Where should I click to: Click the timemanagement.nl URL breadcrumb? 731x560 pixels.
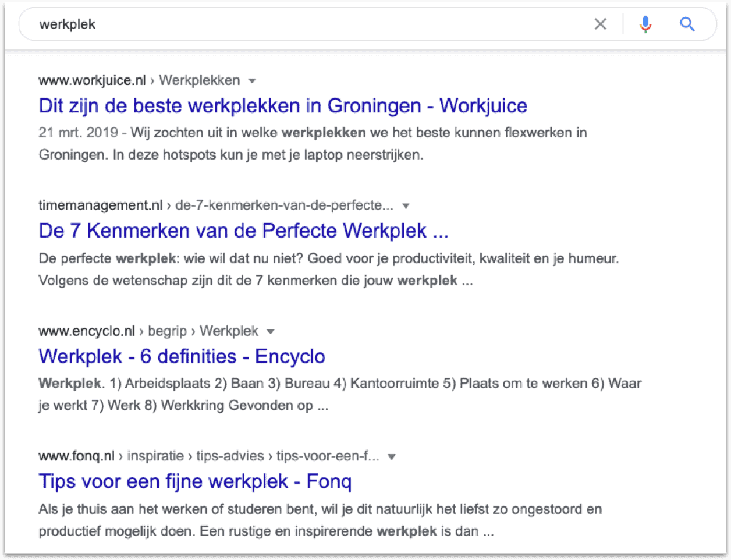216,205
